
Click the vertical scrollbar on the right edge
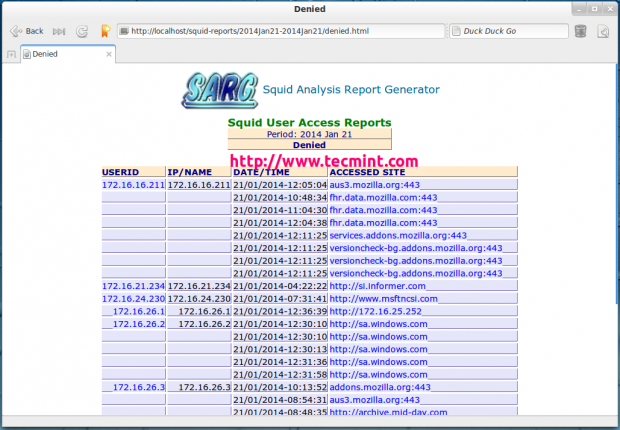(617, 184)
